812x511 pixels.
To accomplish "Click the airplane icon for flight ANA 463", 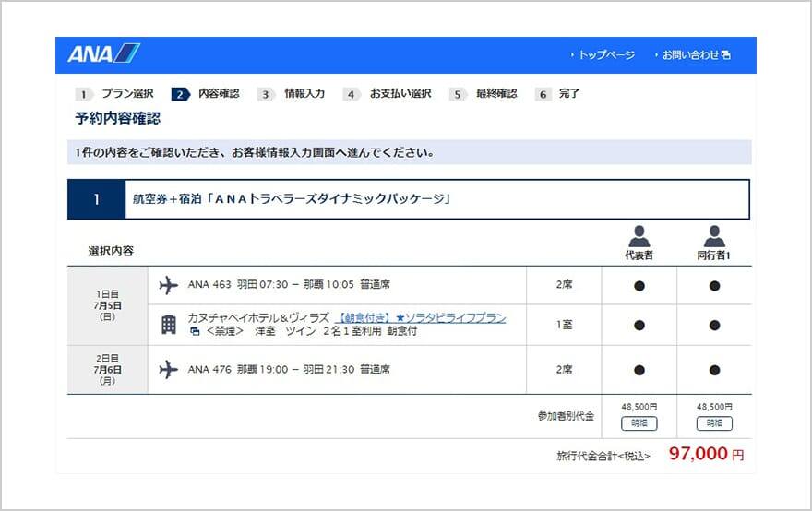I will [168, 285].
